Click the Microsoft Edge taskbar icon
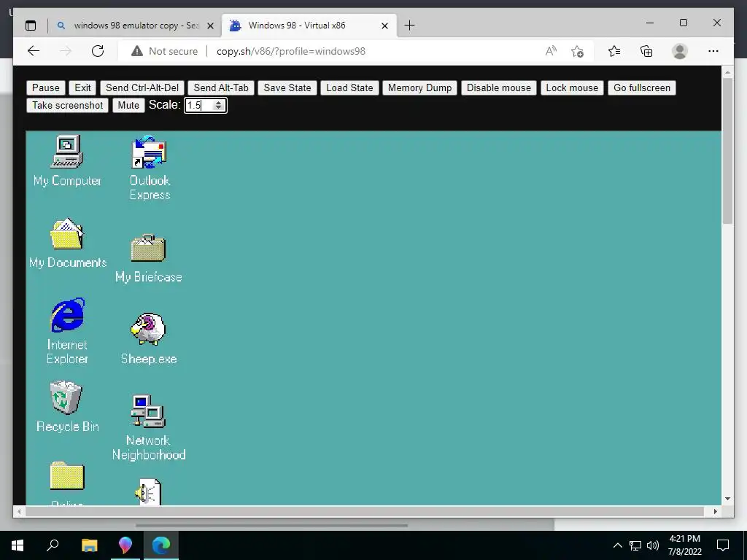747x560 pixels. point(161,545)
